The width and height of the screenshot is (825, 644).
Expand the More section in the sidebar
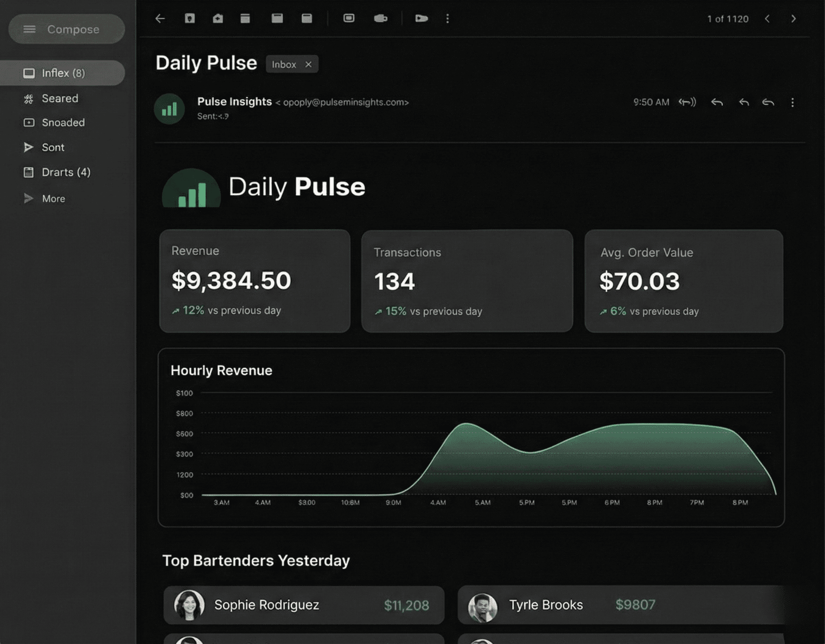coord(53,198)
